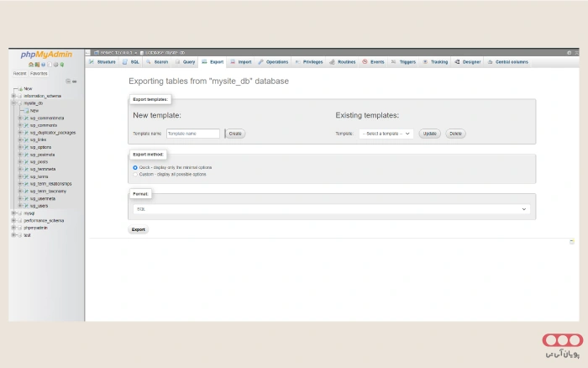
Task: Open the Import tab
Action: click(241, 62)
